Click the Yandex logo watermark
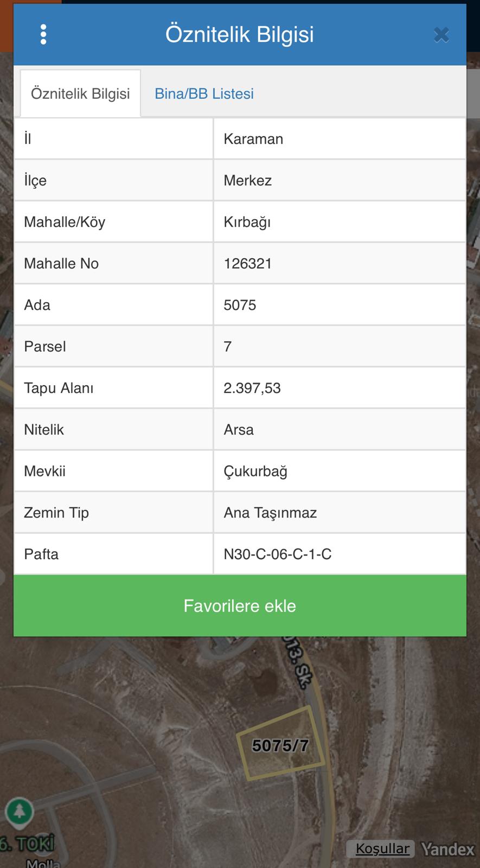This screenshot has height=868, width=480. 445,848
